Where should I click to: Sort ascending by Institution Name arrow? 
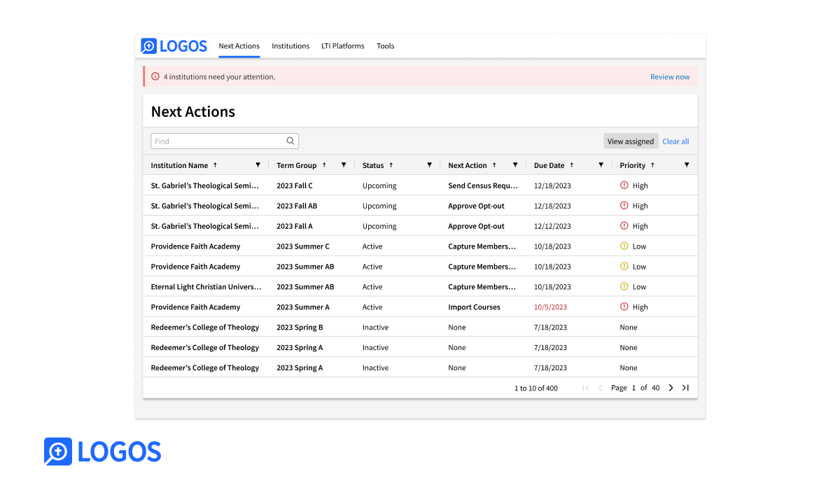(x=215, y=165)
